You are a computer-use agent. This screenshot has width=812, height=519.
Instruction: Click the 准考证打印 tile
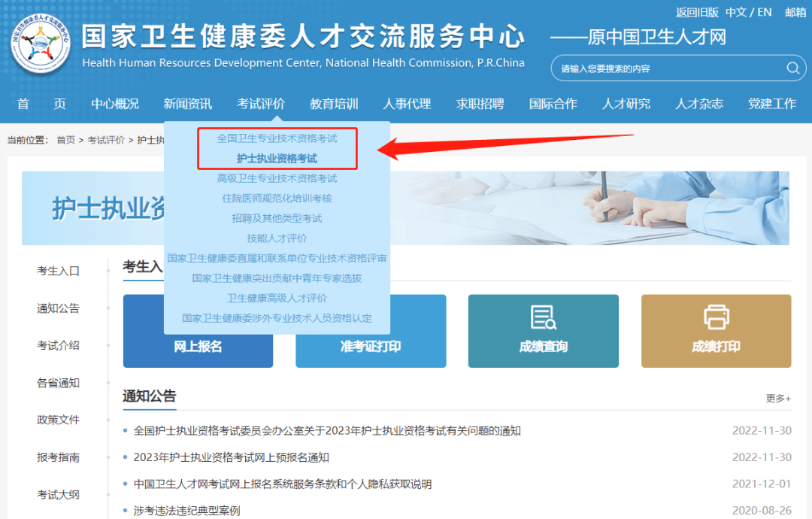coord(371,346)
